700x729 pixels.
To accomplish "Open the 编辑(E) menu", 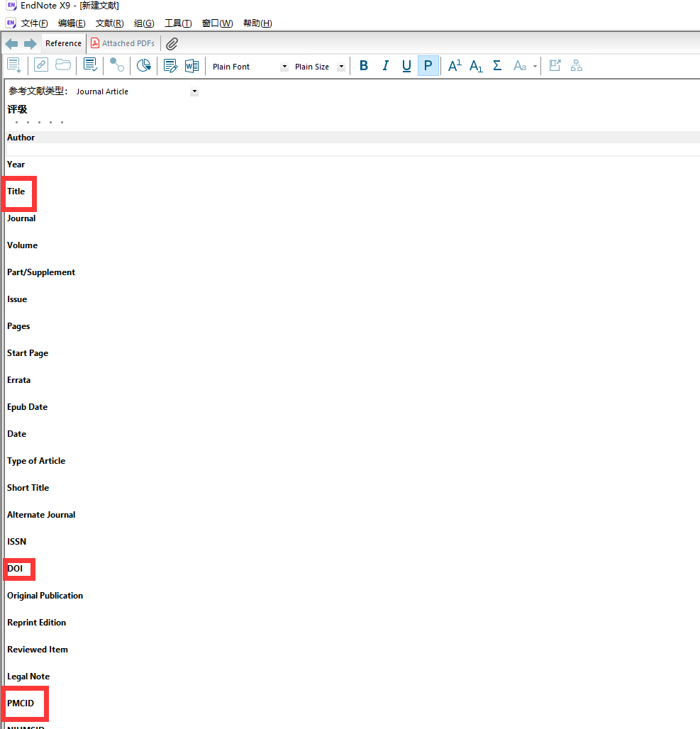I will point(72,23).
